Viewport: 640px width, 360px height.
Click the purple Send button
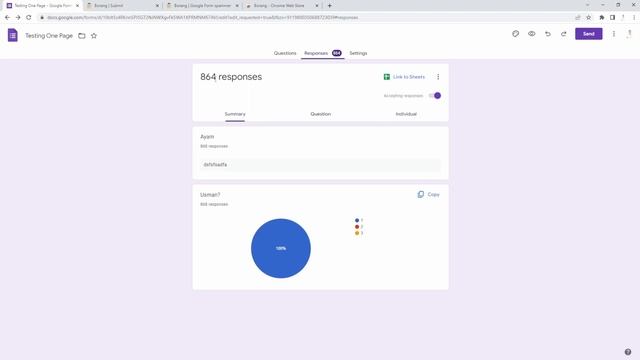[x=589, y=34]
